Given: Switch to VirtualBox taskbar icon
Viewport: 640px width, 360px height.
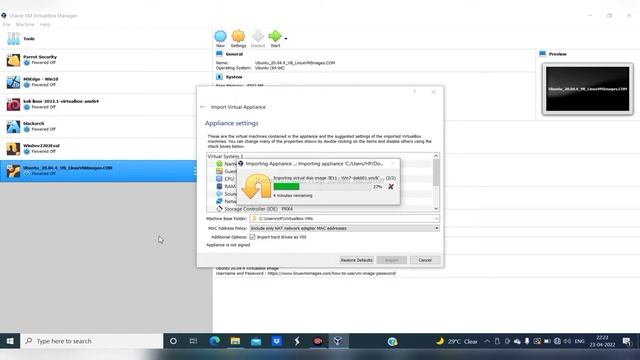Looking at the screenshot, I should 338,341.
